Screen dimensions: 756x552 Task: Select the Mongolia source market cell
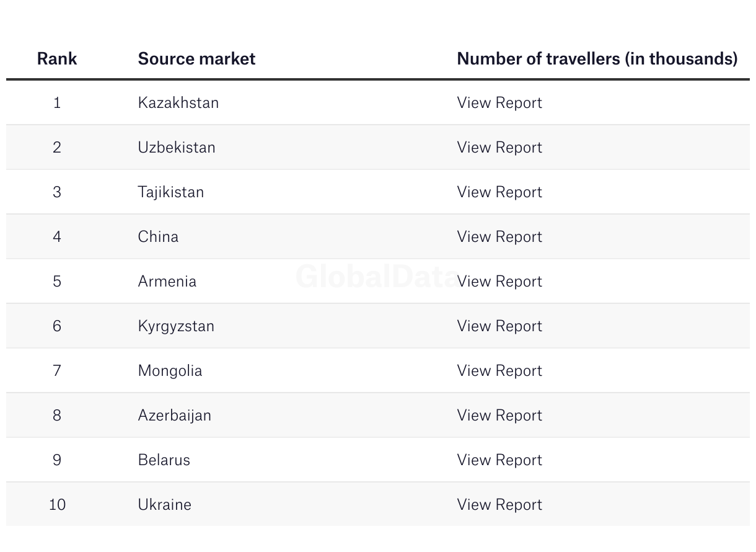(170, 370)
